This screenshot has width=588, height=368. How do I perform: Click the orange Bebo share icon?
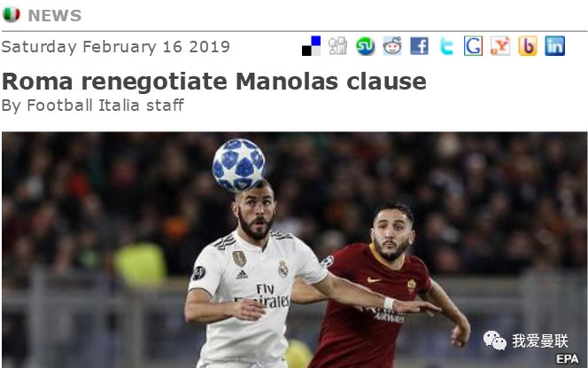click(528, 46)
